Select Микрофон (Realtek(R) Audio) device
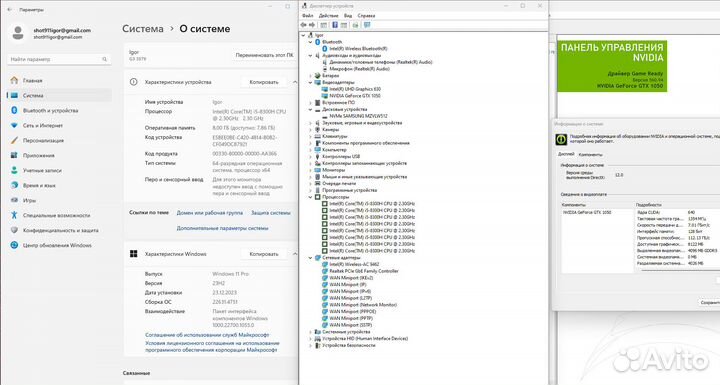 pyautogui.click(x=360, y=69)
